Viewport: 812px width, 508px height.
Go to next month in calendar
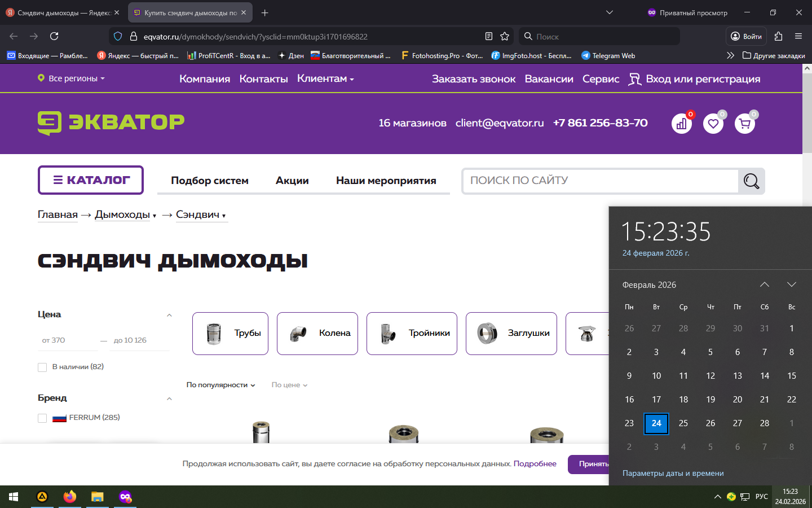click(x=792, y=284)
